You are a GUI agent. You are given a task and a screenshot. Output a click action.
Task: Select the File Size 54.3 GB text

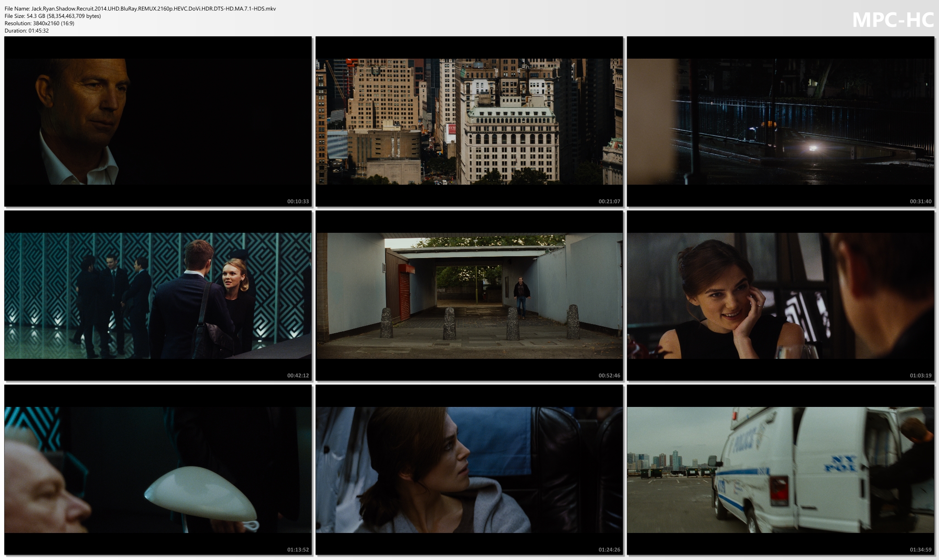tap(53, 16)
